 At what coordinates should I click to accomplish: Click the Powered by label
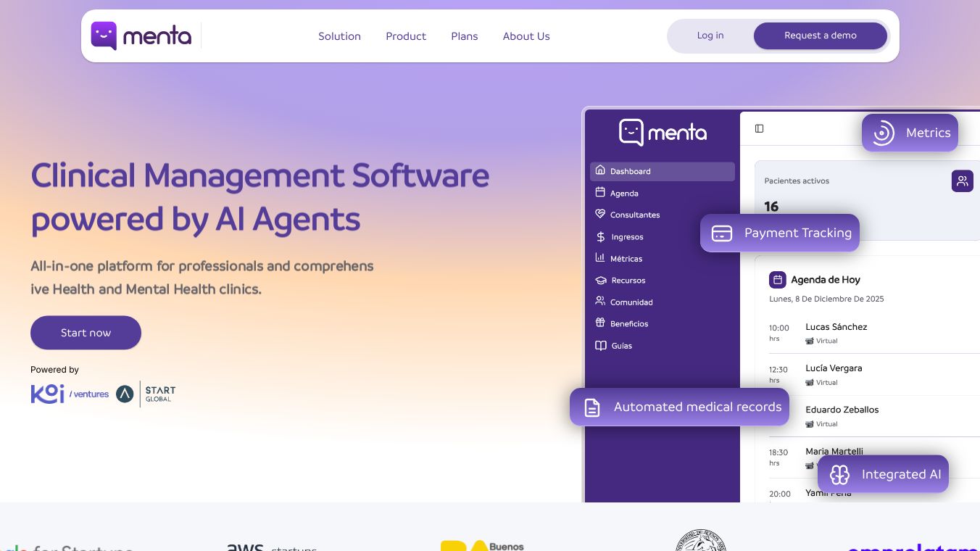tap(54, 370)
